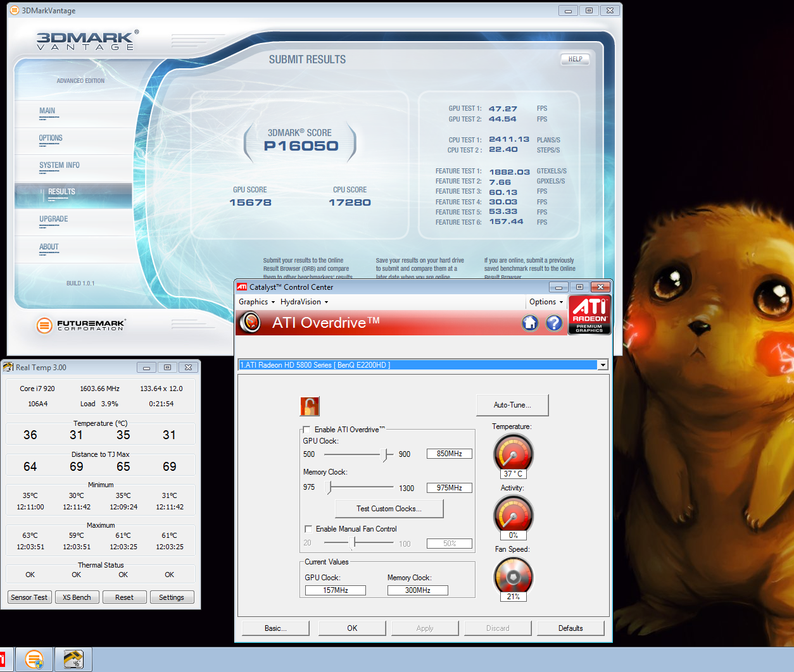Click the Auto-Tune button

point(512,405)
